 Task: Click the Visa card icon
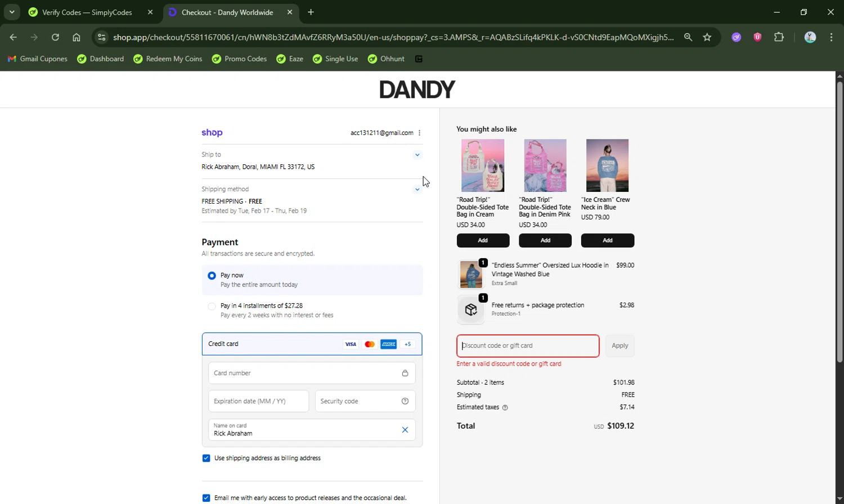click(x=351, y=344)
